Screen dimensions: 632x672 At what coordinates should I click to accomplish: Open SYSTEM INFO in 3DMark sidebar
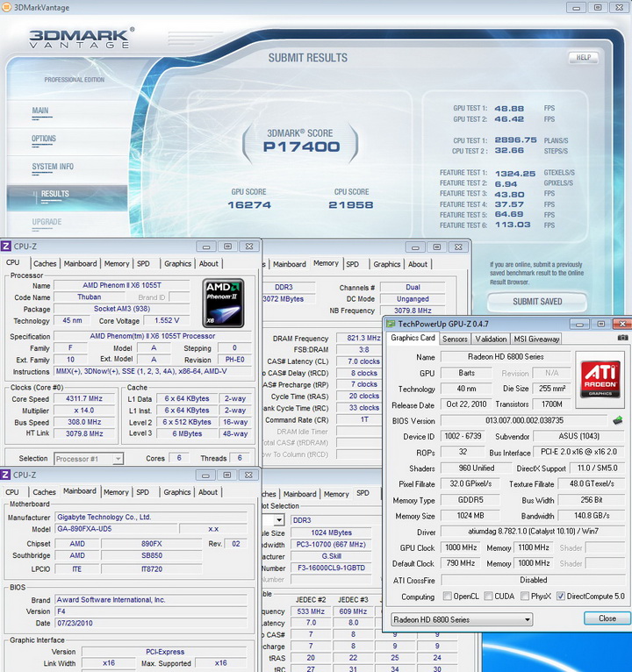[53, 167]
